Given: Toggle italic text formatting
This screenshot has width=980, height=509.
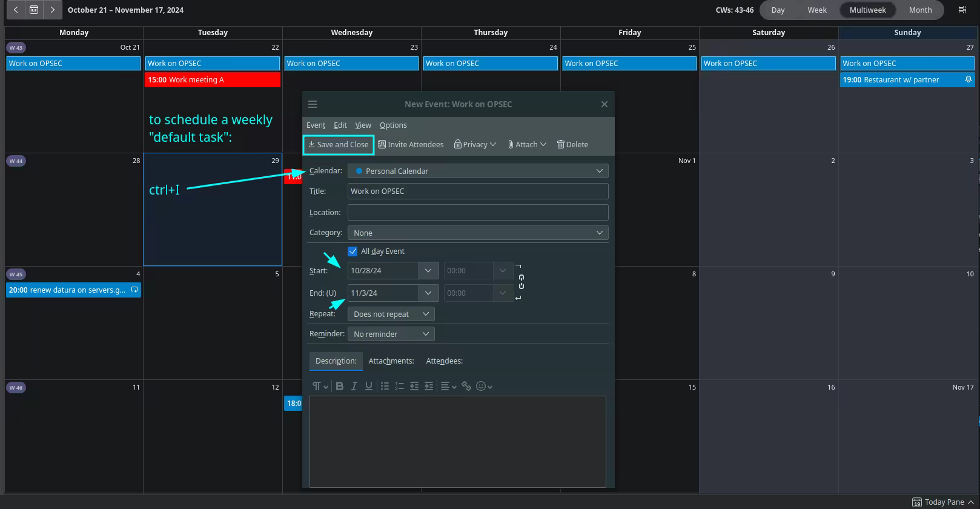Looking at the screenshot, I should (354, 386).
